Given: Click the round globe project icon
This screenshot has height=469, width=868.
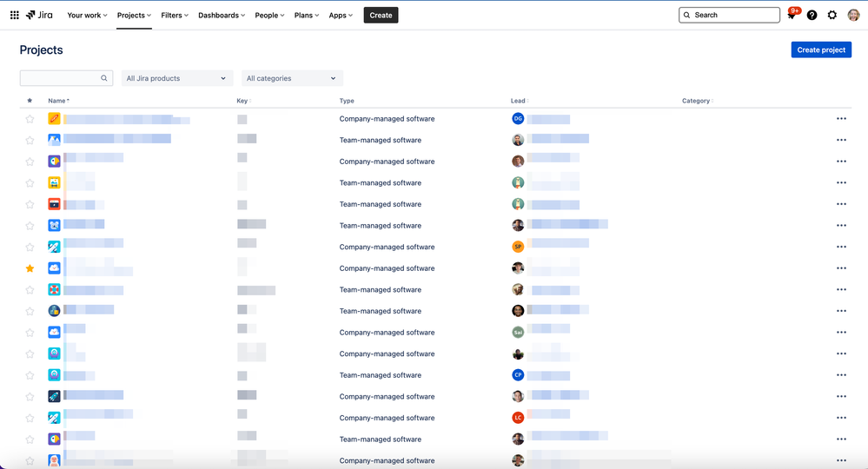Looking at the screenshot, I should click(x=54, y=311).
